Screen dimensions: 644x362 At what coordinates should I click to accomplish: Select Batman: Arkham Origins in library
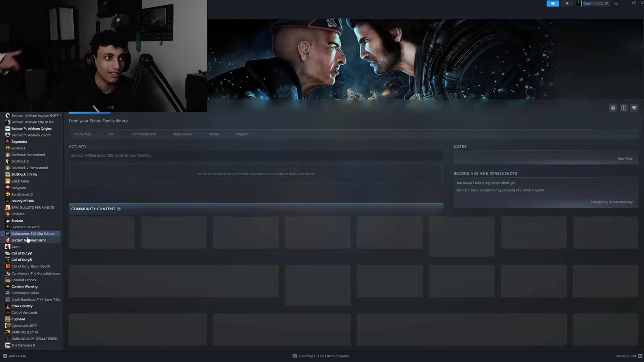tap(32, 129)
